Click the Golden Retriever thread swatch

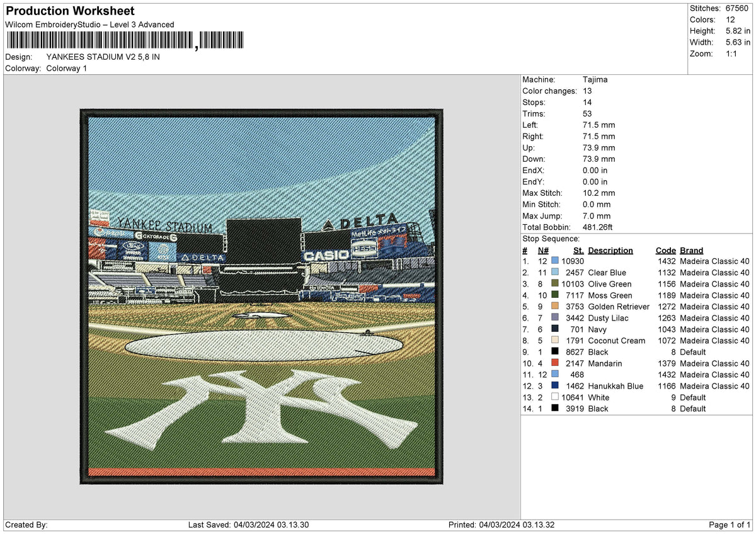(554, 307)
